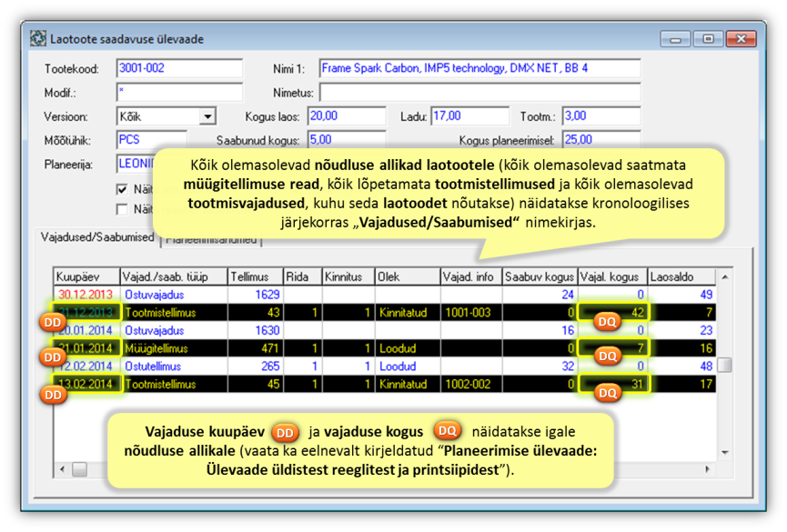787x532 pixels.
Task: Click the Planeerija field
Action: click(136, 164)
